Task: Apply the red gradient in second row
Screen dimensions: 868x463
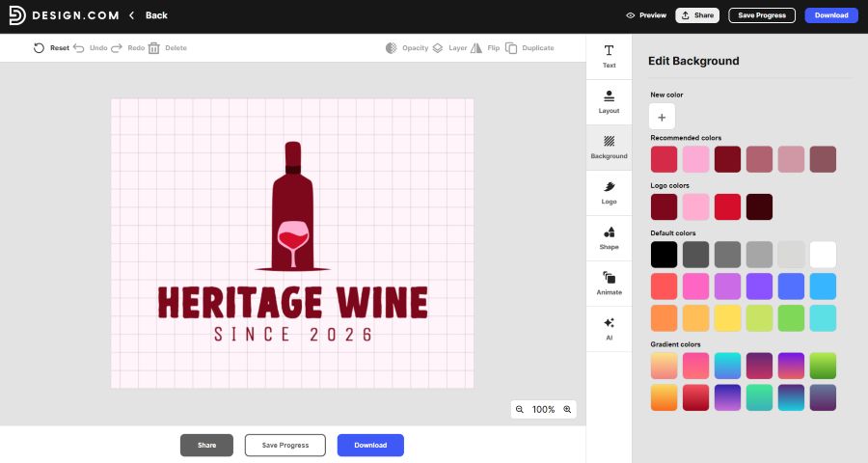Action: [695, 397]
